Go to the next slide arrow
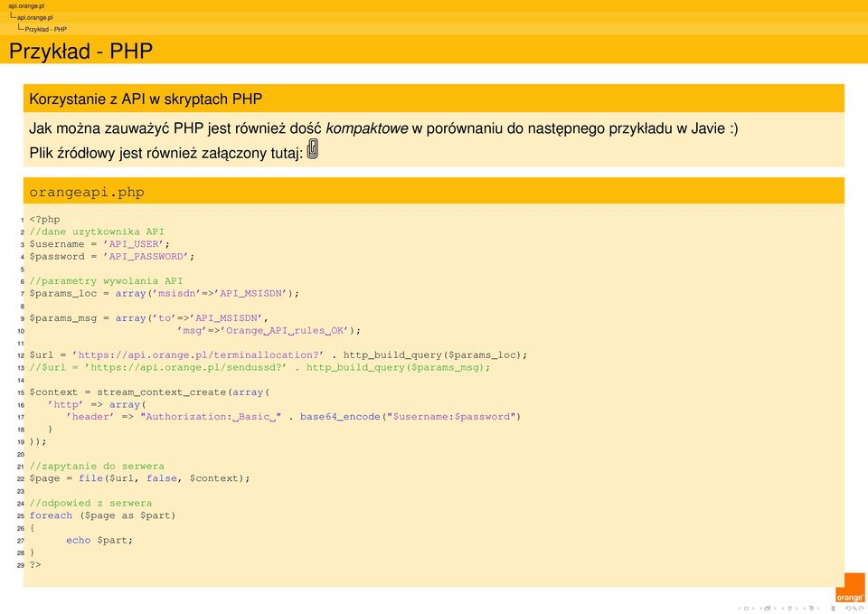 753,609
